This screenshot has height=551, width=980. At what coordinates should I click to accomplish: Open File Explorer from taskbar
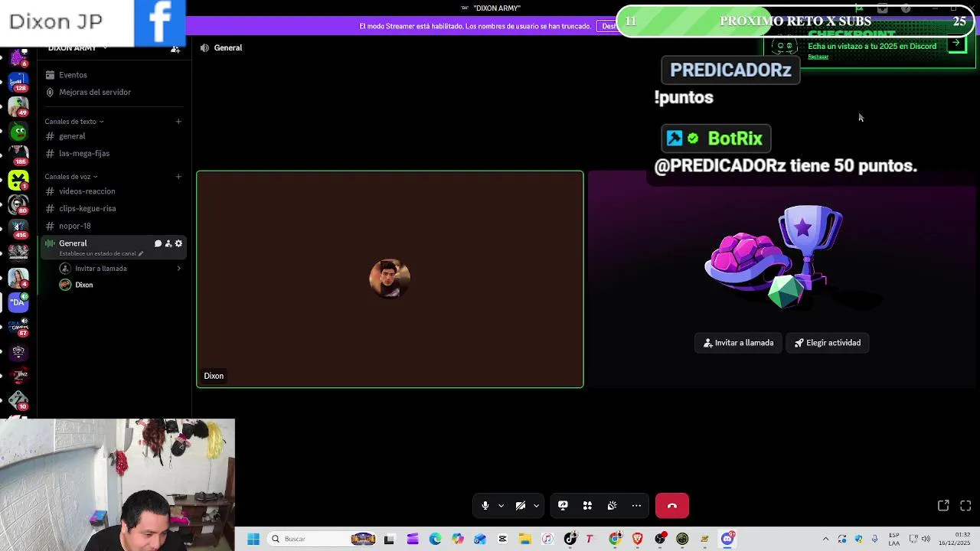(x=525, y=539)
